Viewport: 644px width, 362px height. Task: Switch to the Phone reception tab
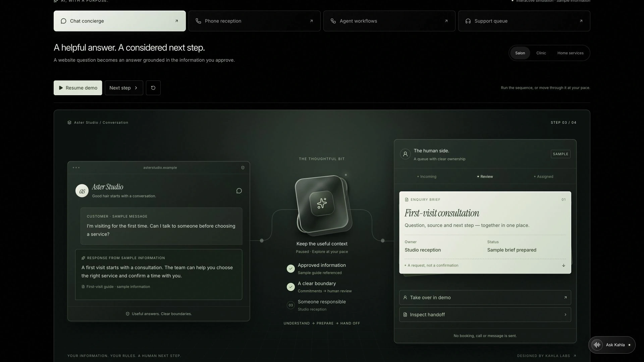tap(254, 21)
